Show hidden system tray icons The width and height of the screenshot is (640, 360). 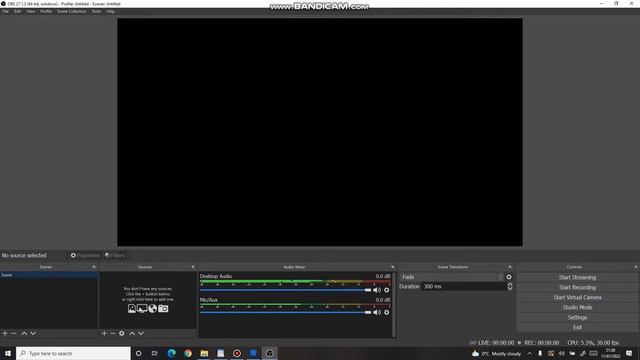[529, 353]
